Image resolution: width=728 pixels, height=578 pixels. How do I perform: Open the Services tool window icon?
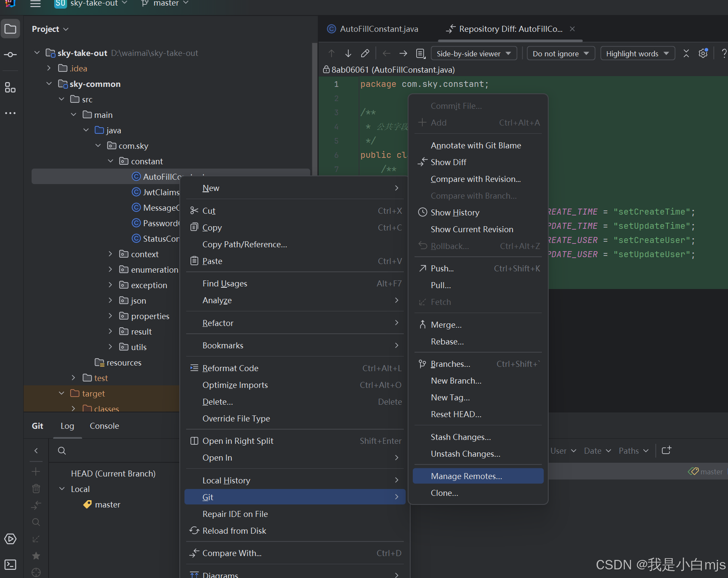click(10, 539)
